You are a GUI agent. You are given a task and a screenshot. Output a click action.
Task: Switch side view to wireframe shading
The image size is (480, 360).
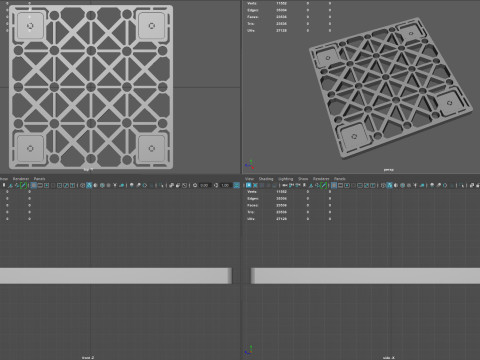383,185
